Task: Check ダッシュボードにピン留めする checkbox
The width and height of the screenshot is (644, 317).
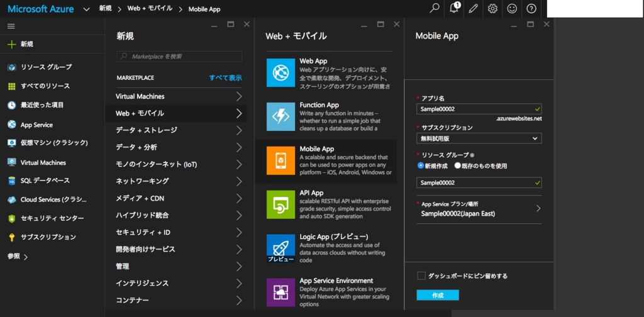Action: (421, 276)
